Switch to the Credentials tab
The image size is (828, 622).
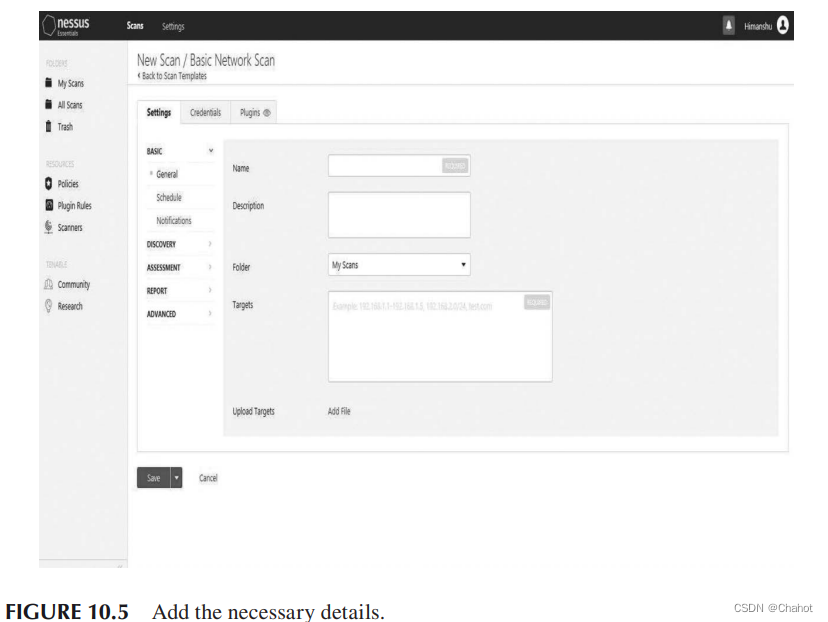(x=205, y=112)
